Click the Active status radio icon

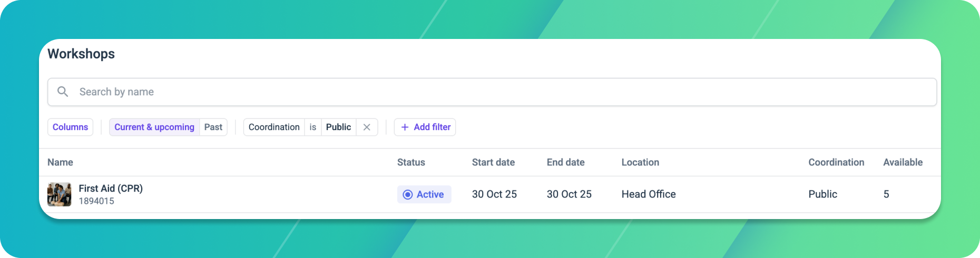(407, 194)
